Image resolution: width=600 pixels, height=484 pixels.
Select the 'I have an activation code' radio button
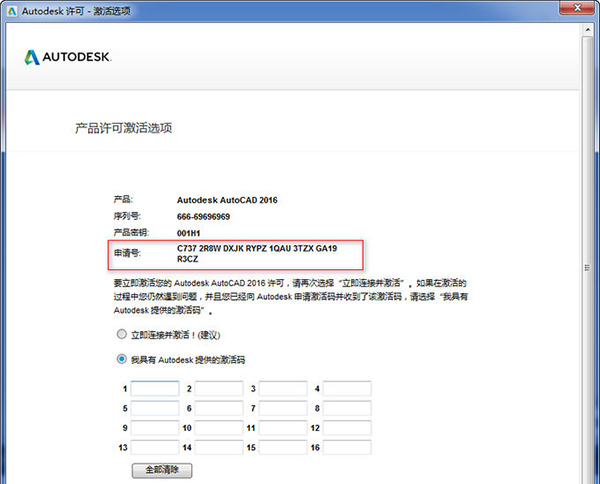tap(121, 359)
